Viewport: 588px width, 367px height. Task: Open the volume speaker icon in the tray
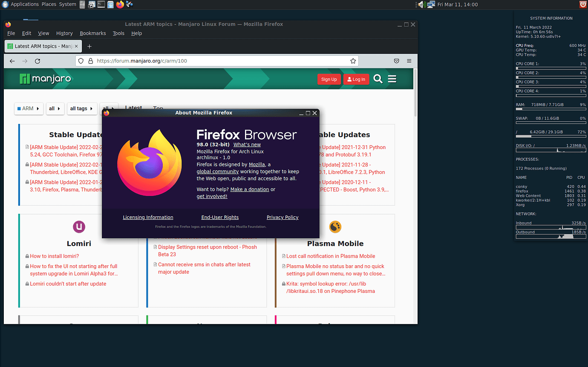(421, 4)
